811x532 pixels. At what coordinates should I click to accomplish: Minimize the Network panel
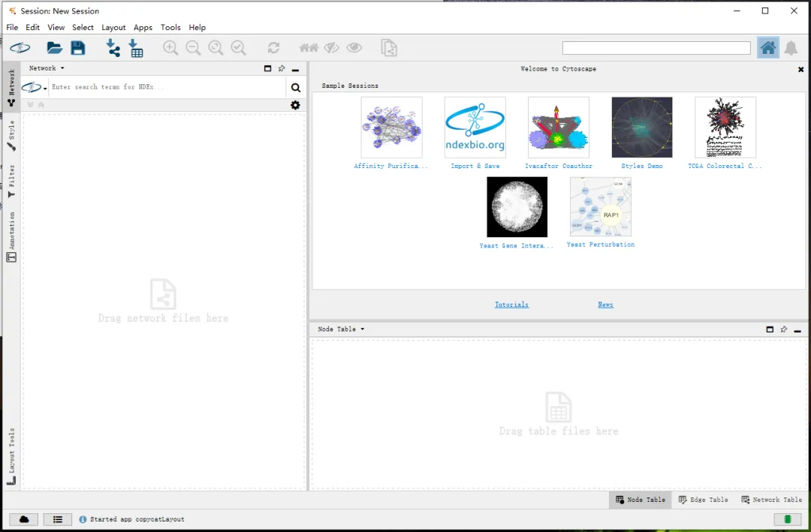tap(295, 69)
